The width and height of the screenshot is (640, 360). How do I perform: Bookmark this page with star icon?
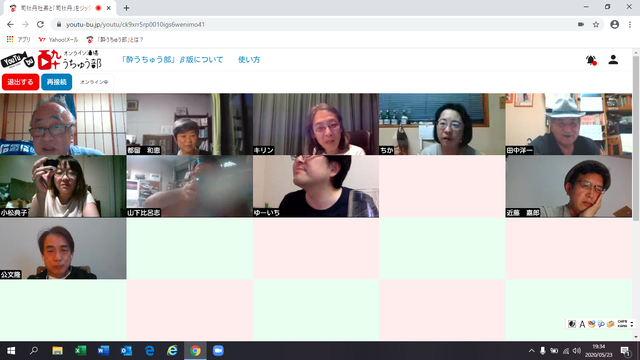pos(596,24)
